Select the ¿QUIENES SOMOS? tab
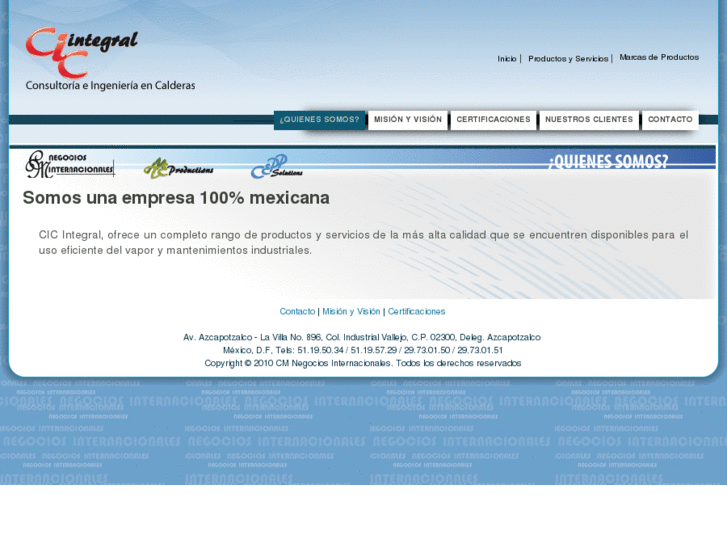Image resolution: width=727 pixels, height=545 pixels. 319,120
